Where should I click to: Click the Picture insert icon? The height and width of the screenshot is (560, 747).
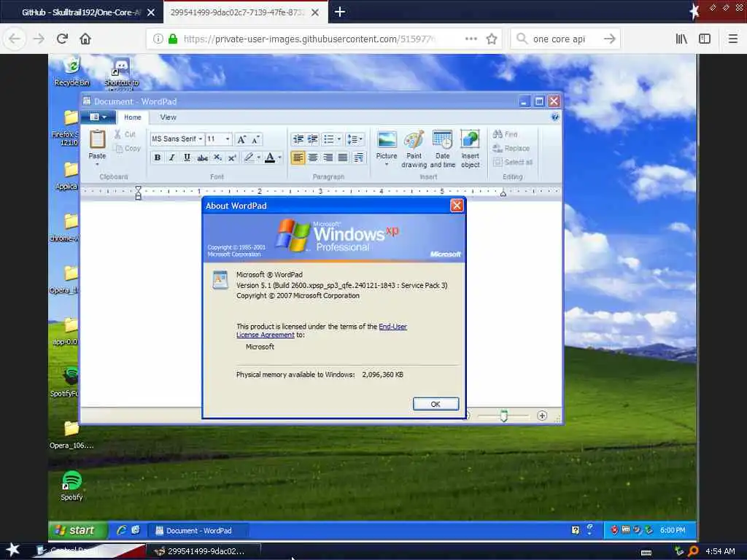pos(387,140)
